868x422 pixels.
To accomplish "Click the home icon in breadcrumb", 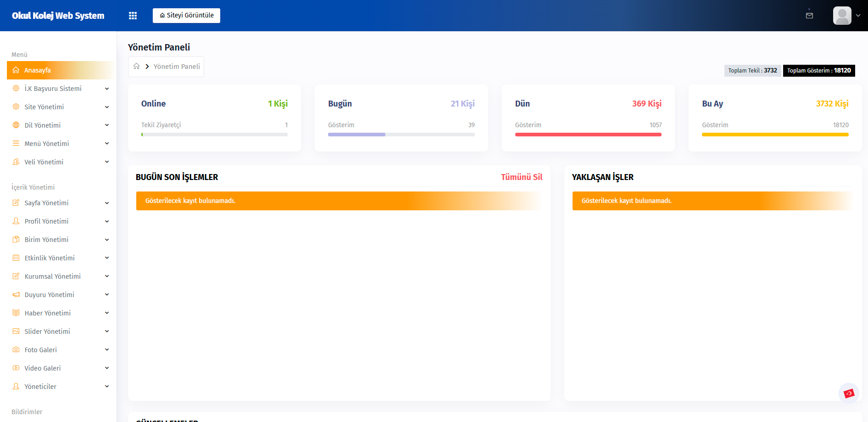I will (x=137, y=67).
